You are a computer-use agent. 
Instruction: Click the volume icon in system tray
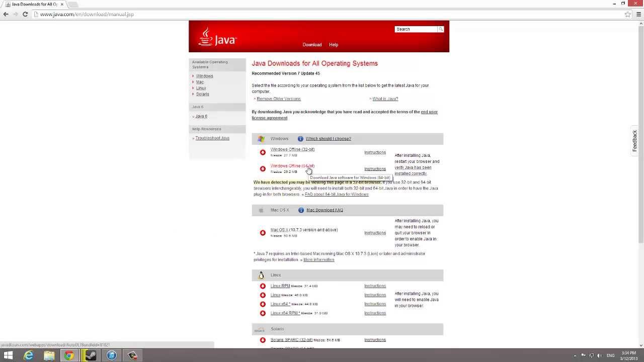(x=599, y=355)
